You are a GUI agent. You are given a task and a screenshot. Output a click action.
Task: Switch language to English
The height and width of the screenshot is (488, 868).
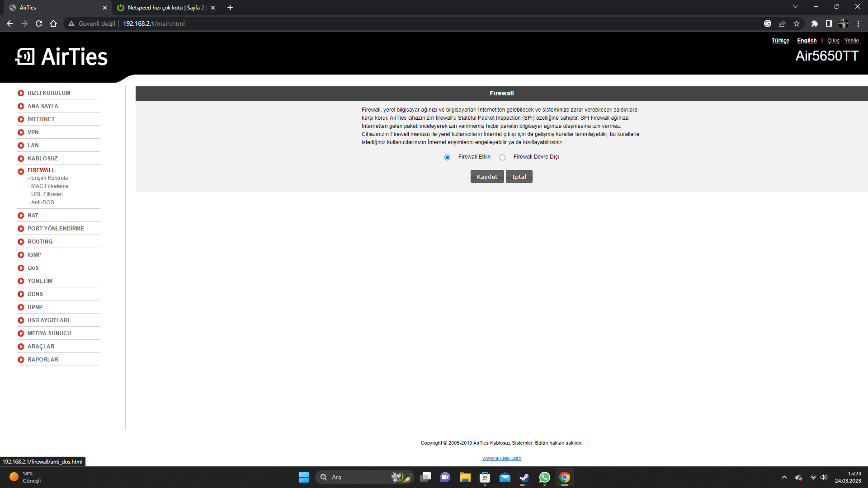pyautogui.click(x=807, y=41)
